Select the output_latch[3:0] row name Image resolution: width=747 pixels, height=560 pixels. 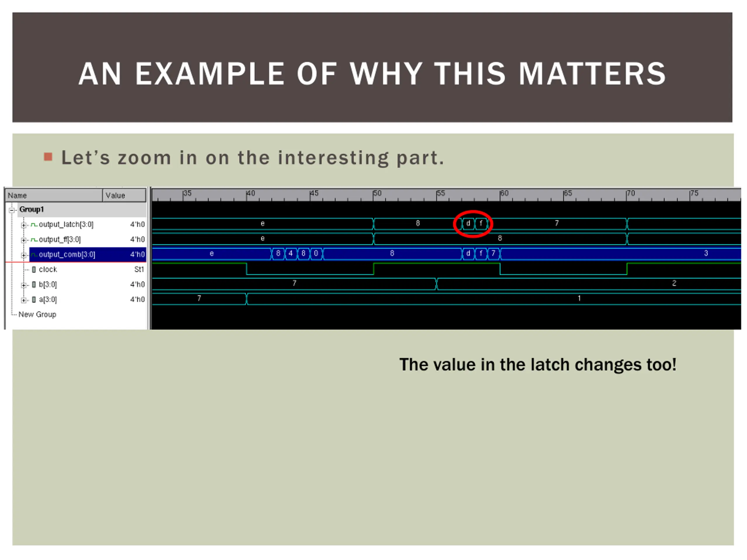click(66, 225)
